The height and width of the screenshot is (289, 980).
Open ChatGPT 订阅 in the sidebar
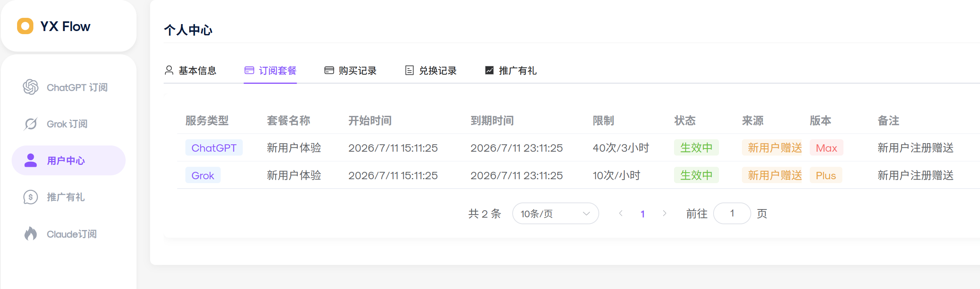tap(69, 87)
